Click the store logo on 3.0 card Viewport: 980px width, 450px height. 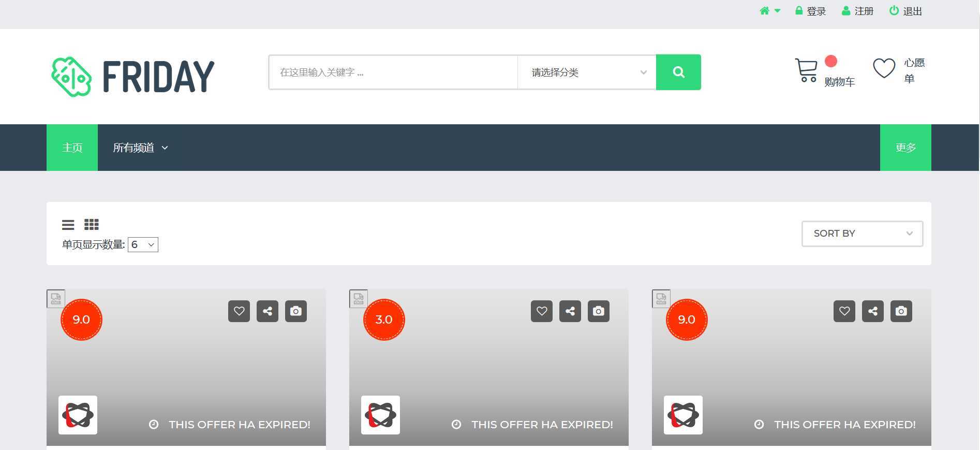(x=380, y=415)
